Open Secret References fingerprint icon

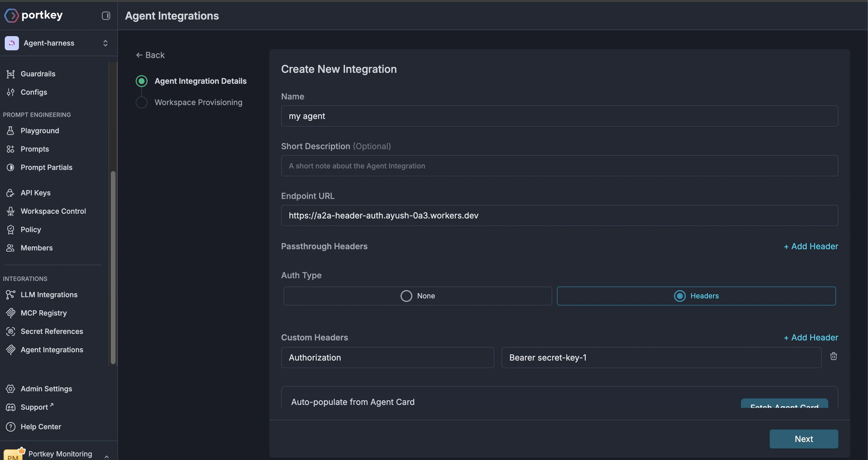click(10, 331)
